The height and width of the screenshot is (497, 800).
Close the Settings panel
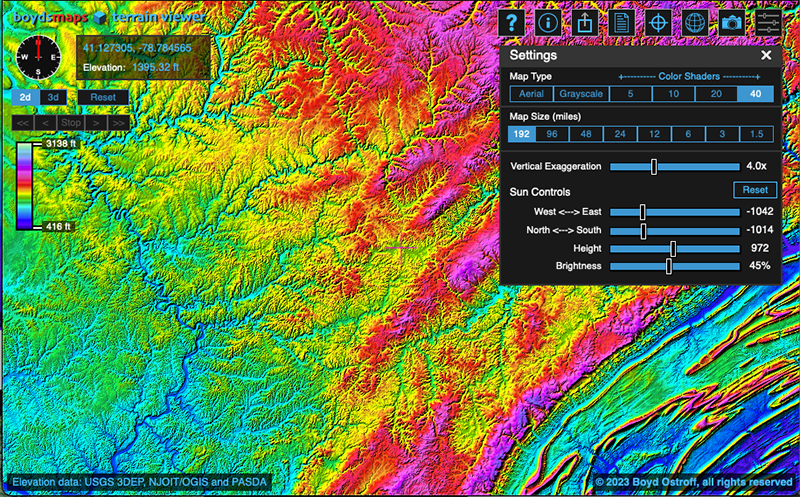click(x=766, y=56)
